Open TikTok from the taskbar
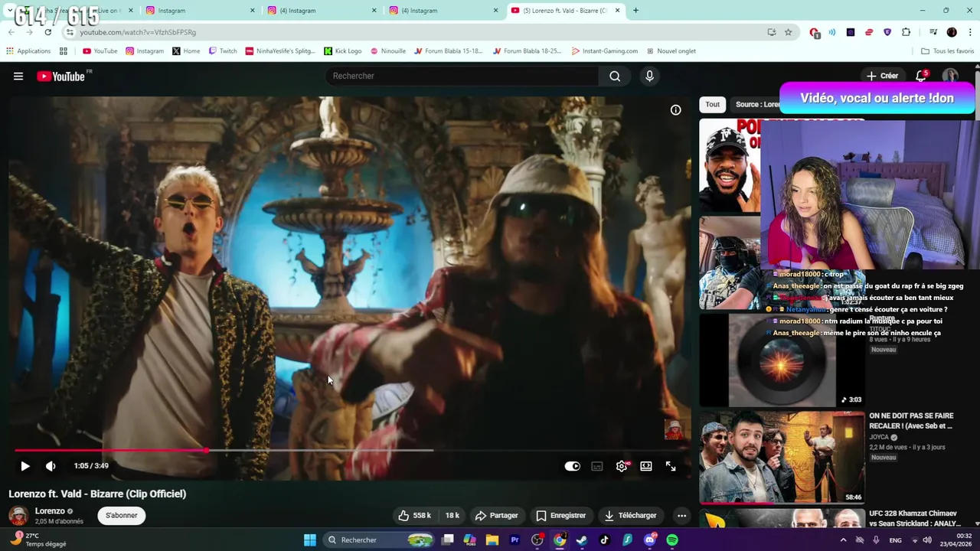This screenshot has width=980, height=551. pyautogui.click(x=604, y=540)
